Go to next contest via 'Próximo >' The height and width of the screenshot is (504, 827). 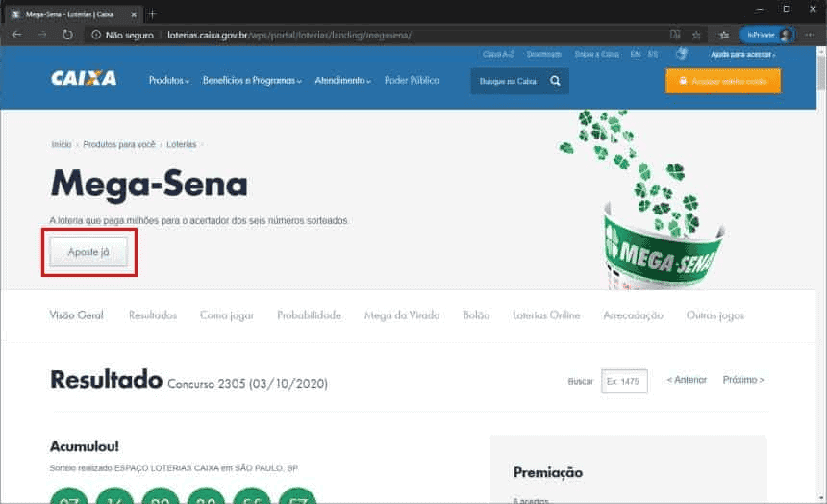click(743, 380)
